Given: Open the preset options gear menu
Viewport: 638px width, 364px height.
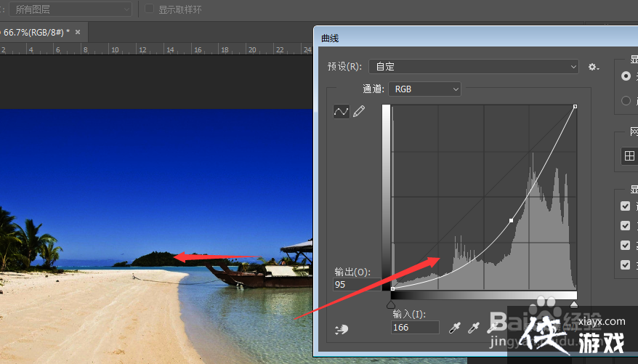Looking at the screenshot, I should [x=594, y=67].
